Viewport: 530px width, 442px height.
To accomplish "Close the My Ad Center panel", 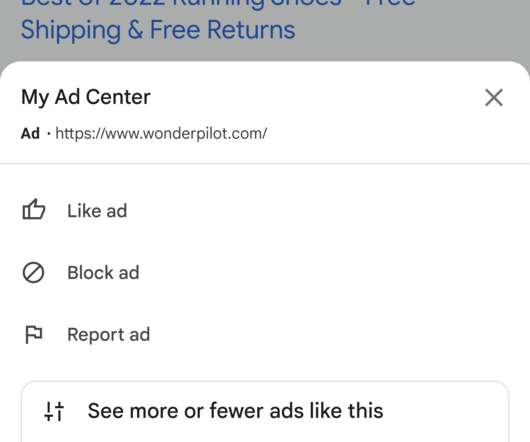I will point(494,97).
